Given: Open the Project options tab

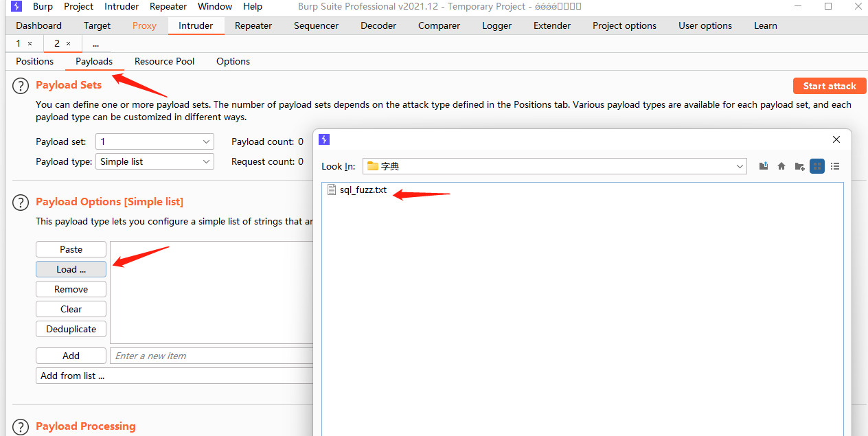Looking at the screenshot, I should (624, 25).
